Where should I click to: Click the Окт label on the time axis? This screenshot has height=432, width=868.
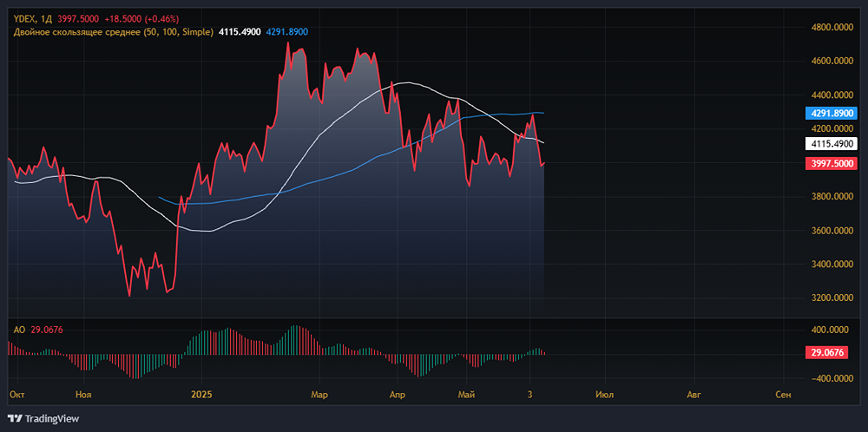coord(17,395)
